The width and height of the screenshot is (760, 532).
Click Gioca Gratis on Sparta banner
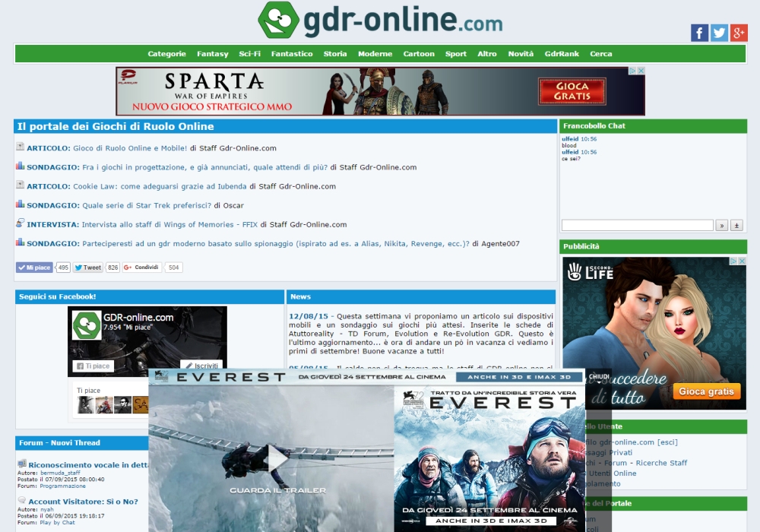[572, 91]
